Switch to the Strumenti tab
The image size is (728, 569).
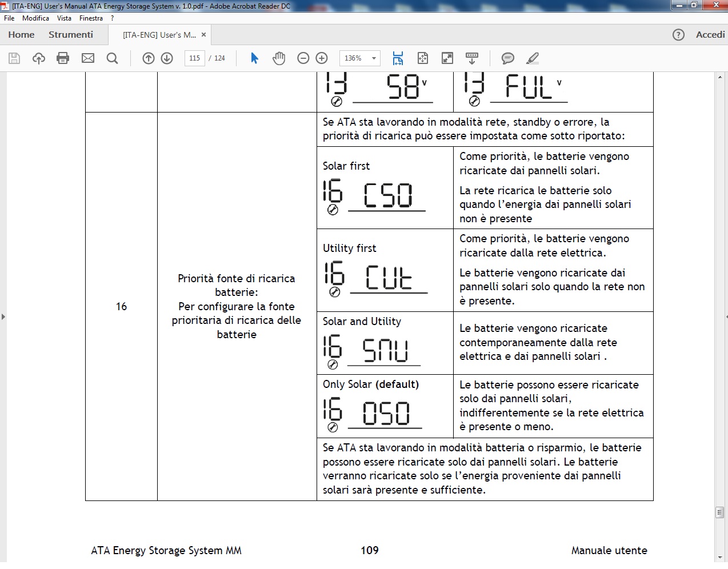click(x=71, y=35)
